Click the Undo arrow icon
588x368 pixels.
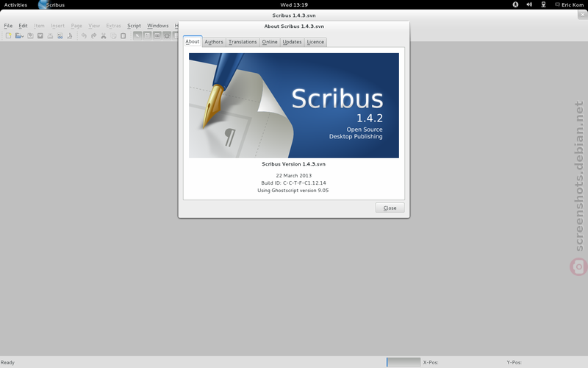tap(84, 35)
